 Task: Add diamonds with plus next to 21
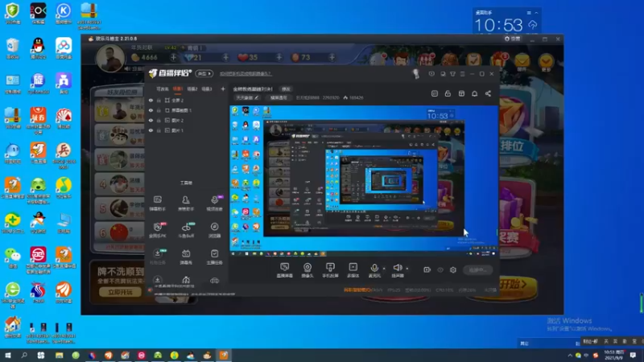(x=225, y=57)
